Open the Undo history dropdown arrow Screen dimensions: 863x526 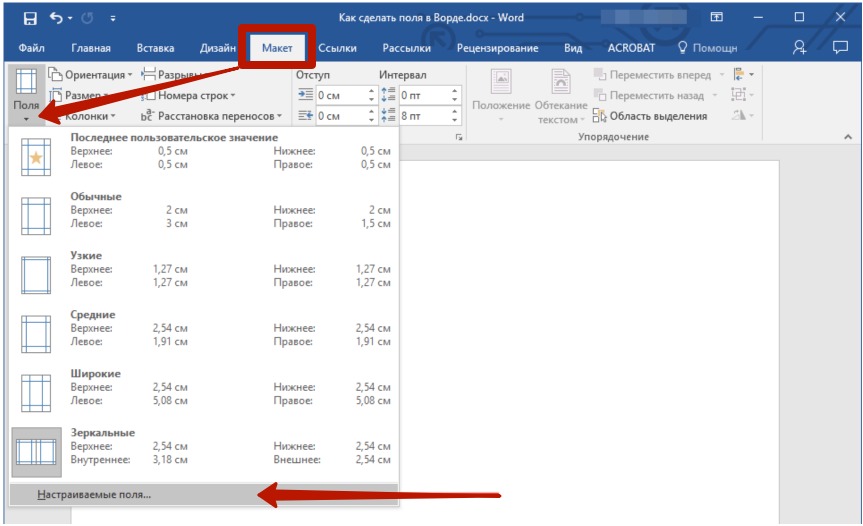[x=70, y=19]
